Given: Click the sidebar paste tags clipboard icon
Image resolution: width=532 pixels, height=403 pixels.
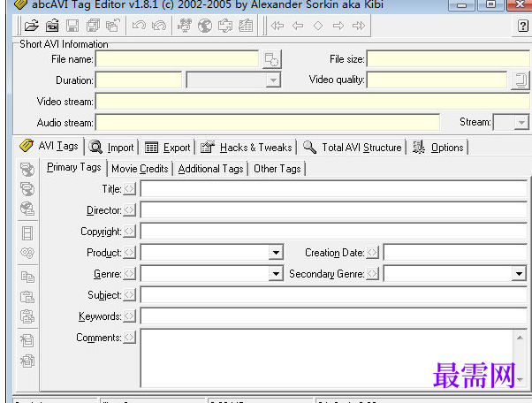Looking at the screenshot, I should tap(27, 297).
